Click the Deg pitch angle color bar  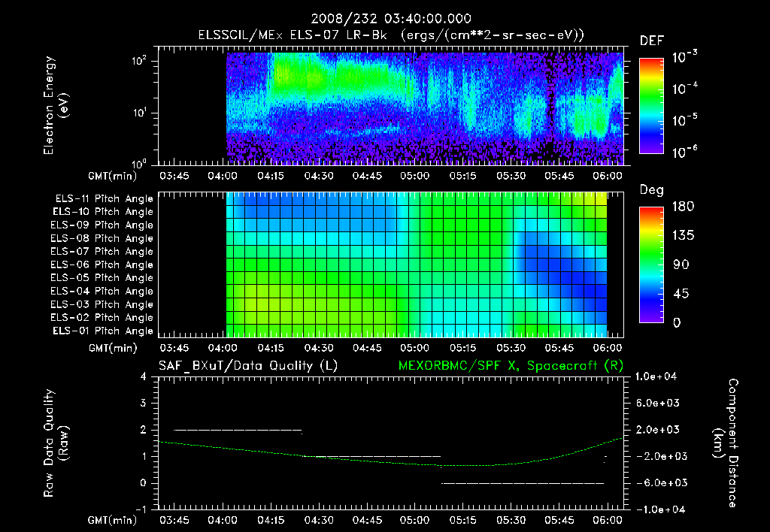(651, 265)
